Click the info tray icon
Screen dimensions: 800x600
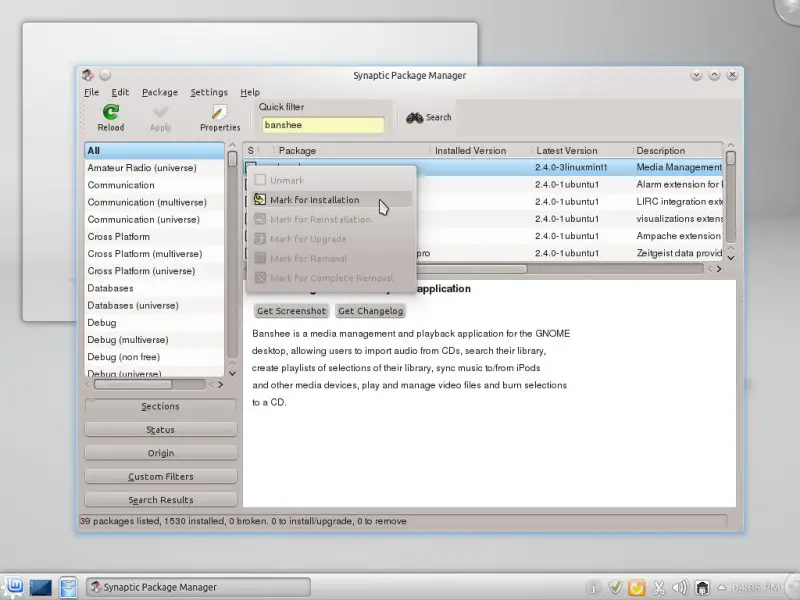point(592,588)
